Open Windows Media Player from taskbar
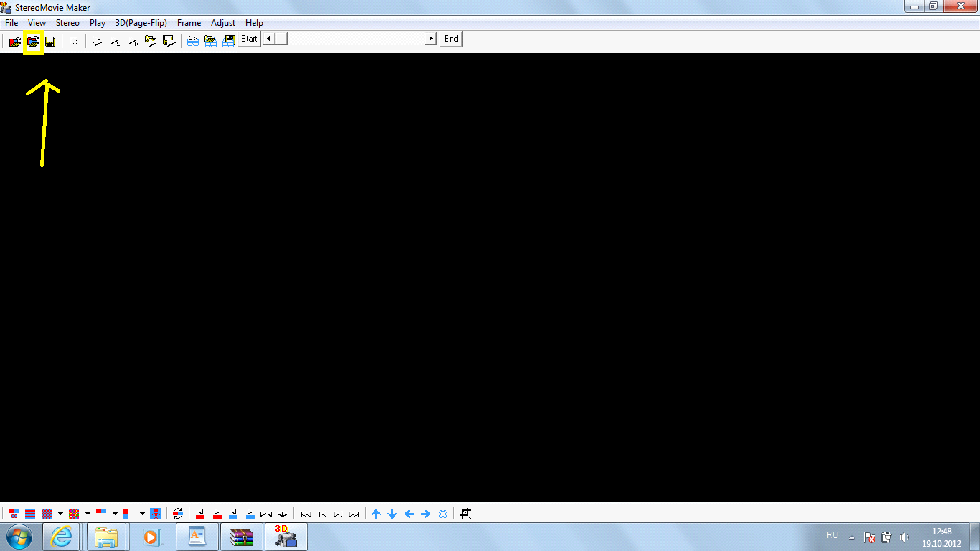This screenshot has width=980, height=551. coord(151,537)
